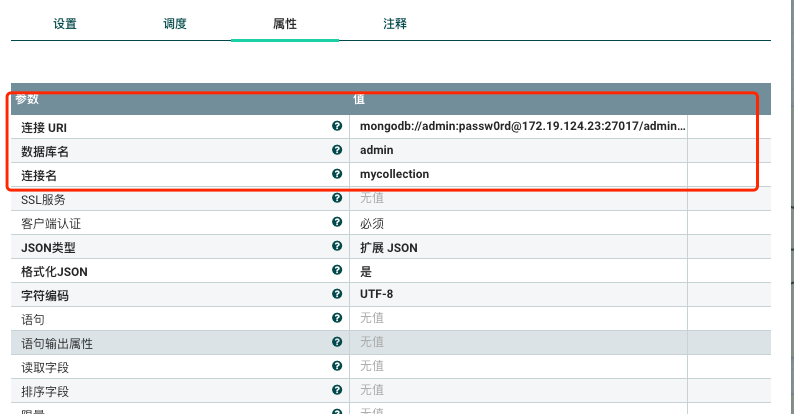The width and height of the screenshot is (794, 414).
Task: Select the 客户端认证 property name
Action: (x=51, y=223)
